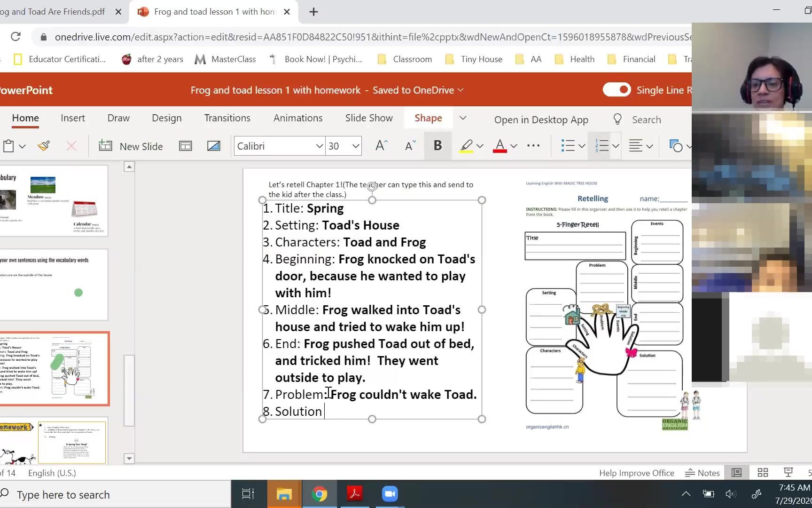The image size is (812, 508).
Task: Open the Paste options arrow
Action: click(22, 146)
